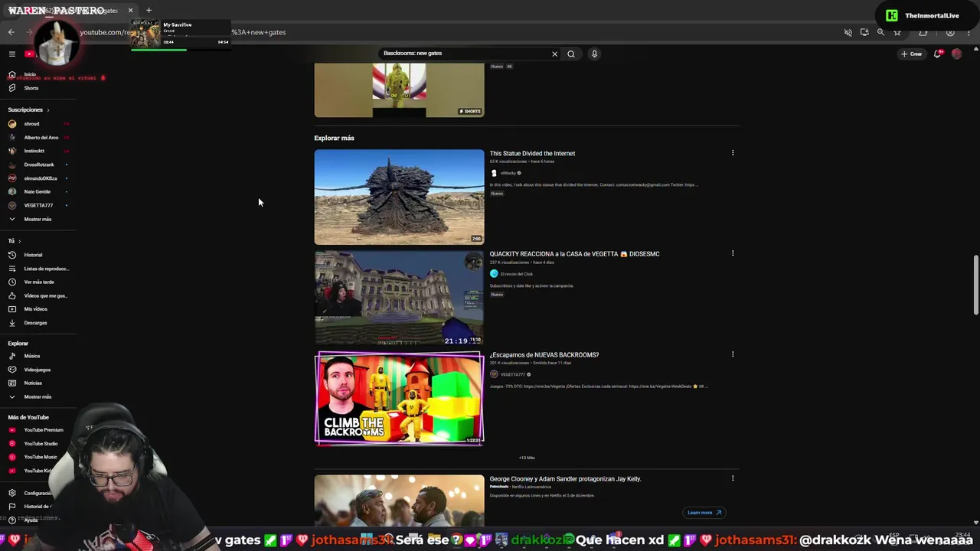The image size is (980, 551).
Task: Open YouTube Studio link
Action: click(x=41, y=444)
